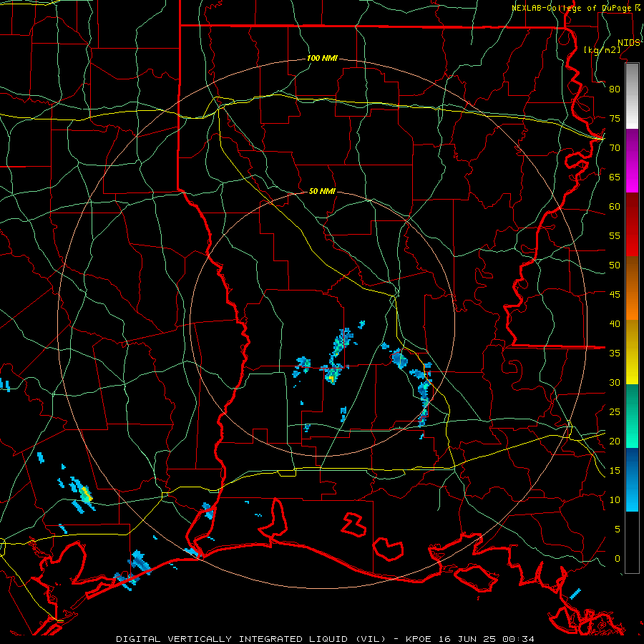Pick the green segment of the color bar

click(x=632, y=416)
